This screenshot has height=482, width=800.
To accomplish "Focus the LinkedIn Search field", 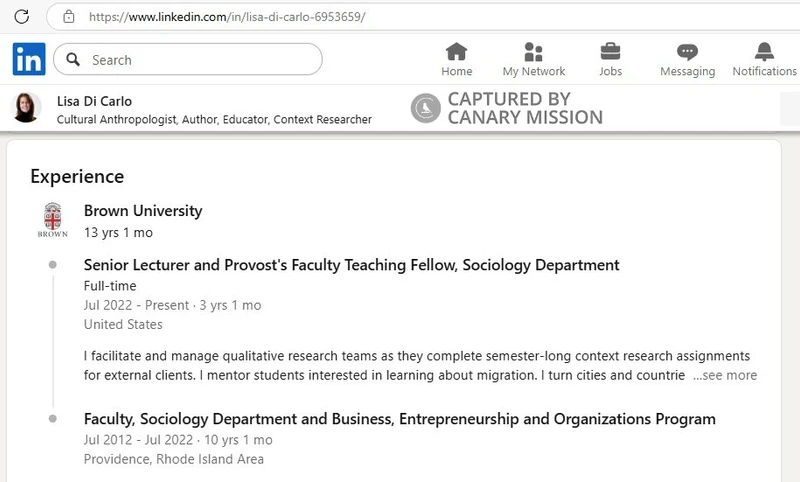I will (x=188, y=59).
